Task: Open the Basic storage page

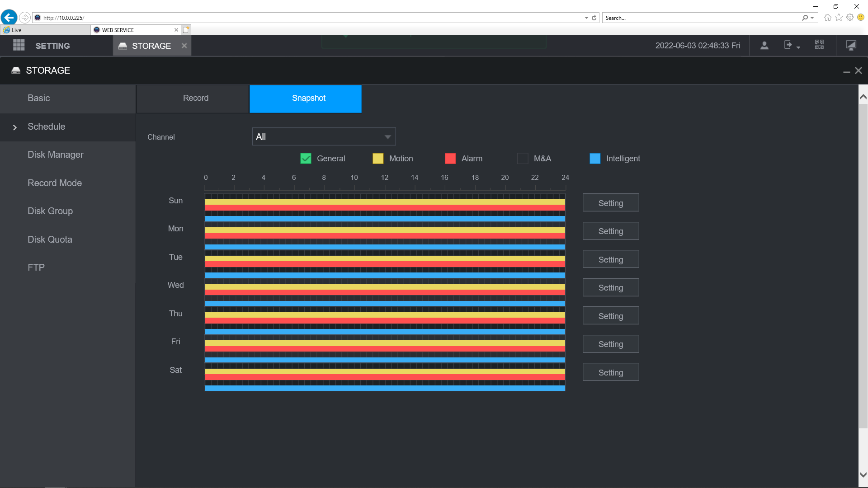Action: (68, 99)
